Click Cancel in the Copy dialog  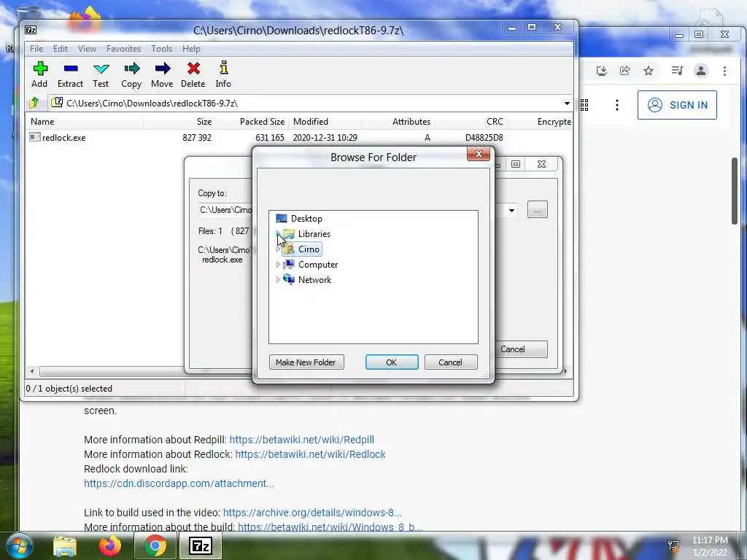(521, 349)
